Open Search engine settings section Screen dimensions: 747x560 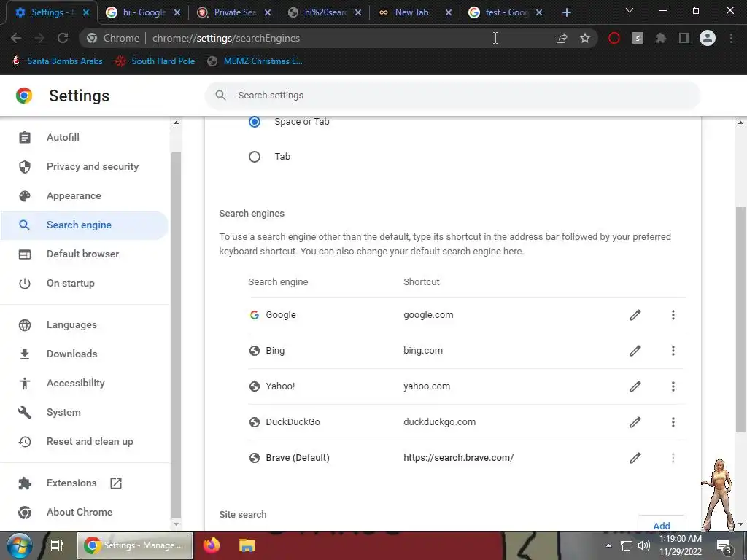click(x=85, y=225)
